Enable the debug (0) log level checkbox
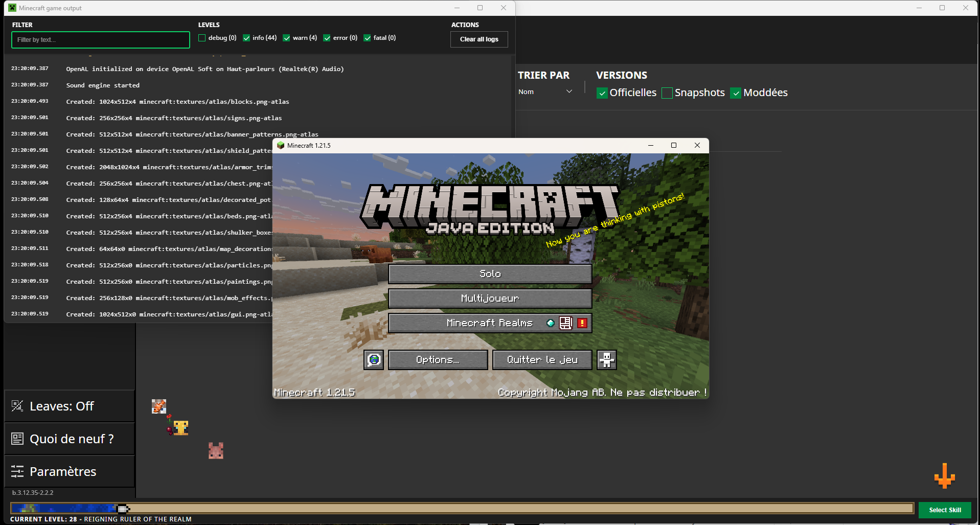The width and height of the screenshot is (980, 525). pos(202,38)
